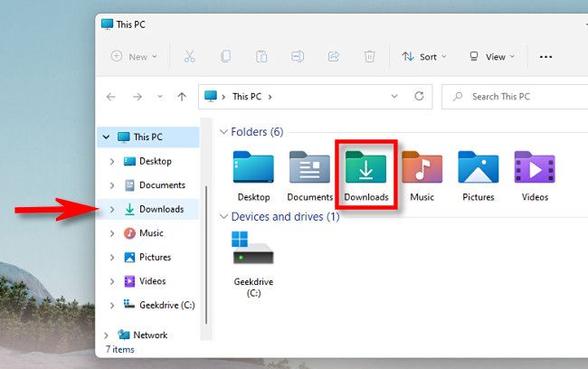Click the Delete trash can icon
588x369 pixels.
pyautogui.click(x=369, y=57)
